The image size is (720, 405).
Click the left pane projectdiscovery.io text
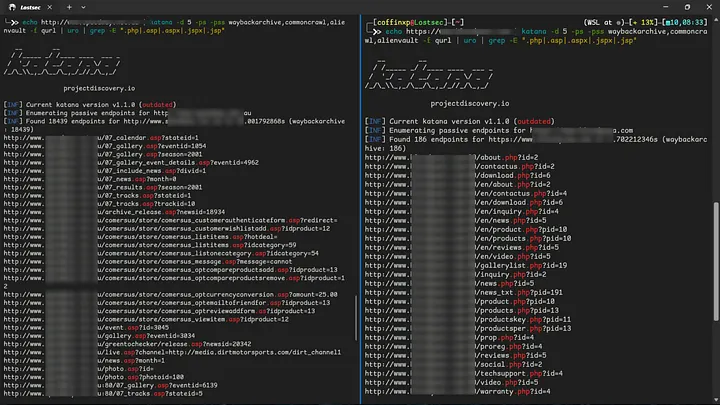point(99,88)
